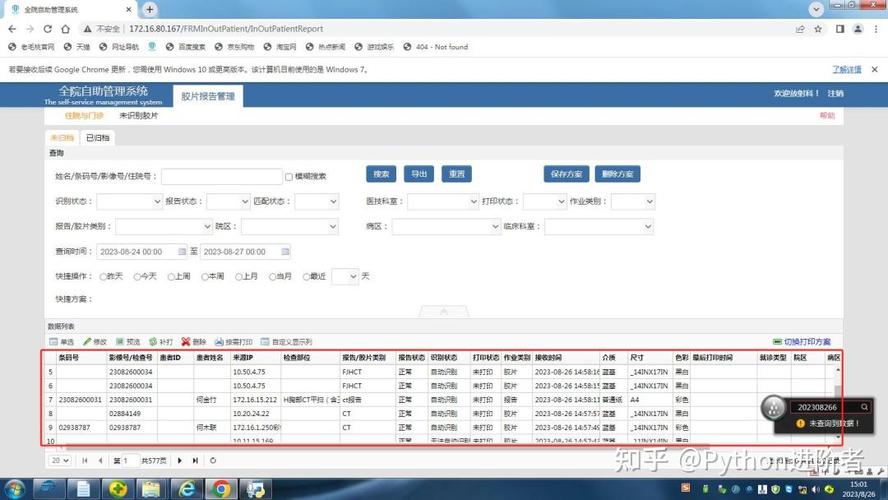This screenshot has width=888, height=500.
Task: Click the 导出 export button
Action: coord(419,174)
